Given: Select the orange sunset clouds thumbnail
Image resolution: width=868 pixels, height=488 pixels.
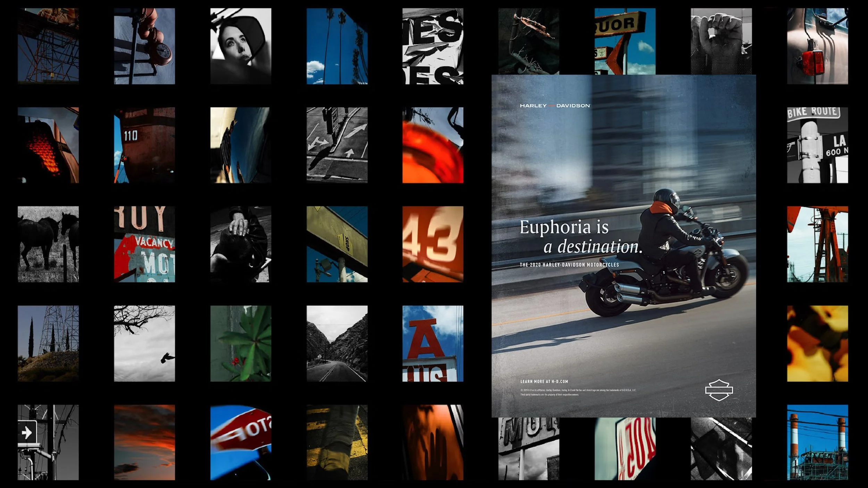Looking at the screenshot, I should click(144, 442).
